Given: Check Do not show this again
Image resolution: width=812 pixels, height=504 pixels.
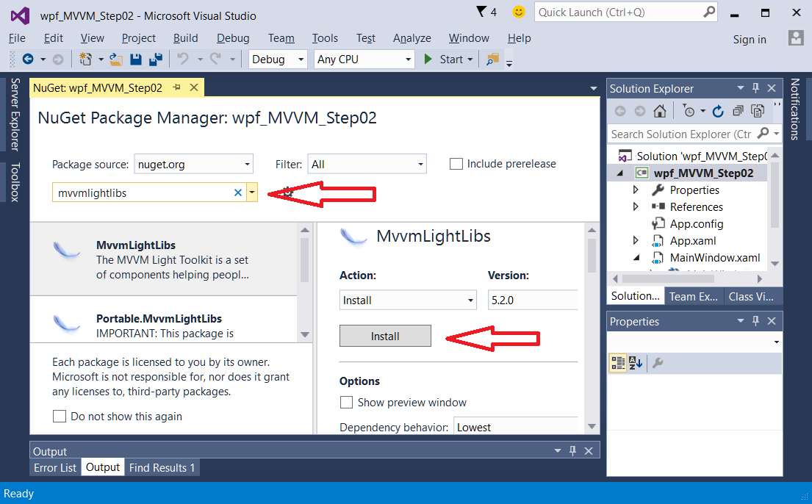Looking at the screenshot, I should pos(60,417).
